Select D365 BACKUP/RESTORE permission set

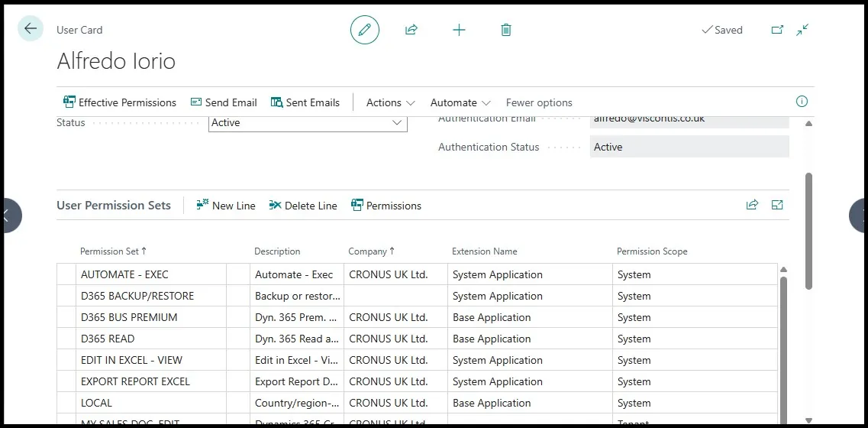pyautogui.click(x=151, y=296)
